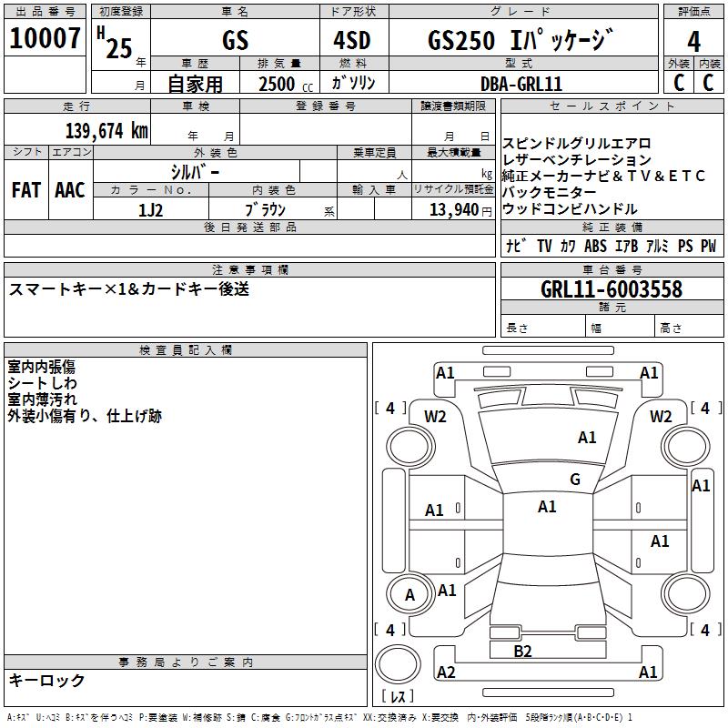Image resolution: width=728 pixels, height=728 pixels.
Task: Click the mileage 139,674 km
Action: click(106, 130)
